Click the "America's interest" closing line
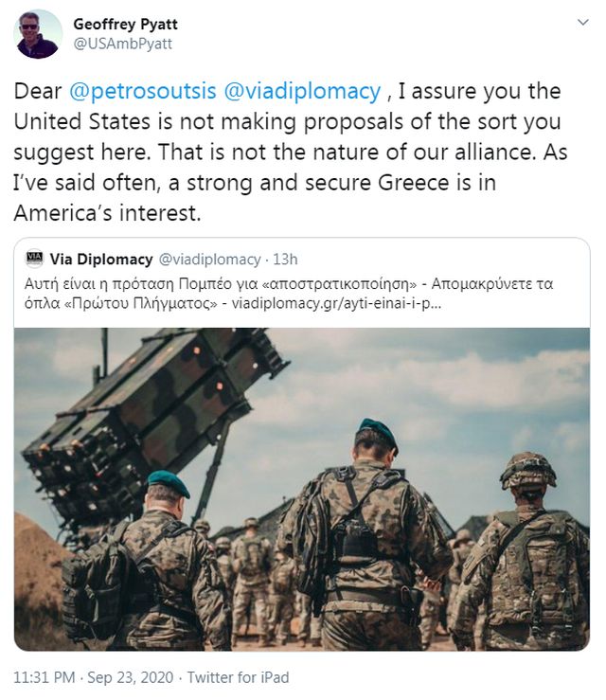The image size is (606, 700). coord(107,213)
